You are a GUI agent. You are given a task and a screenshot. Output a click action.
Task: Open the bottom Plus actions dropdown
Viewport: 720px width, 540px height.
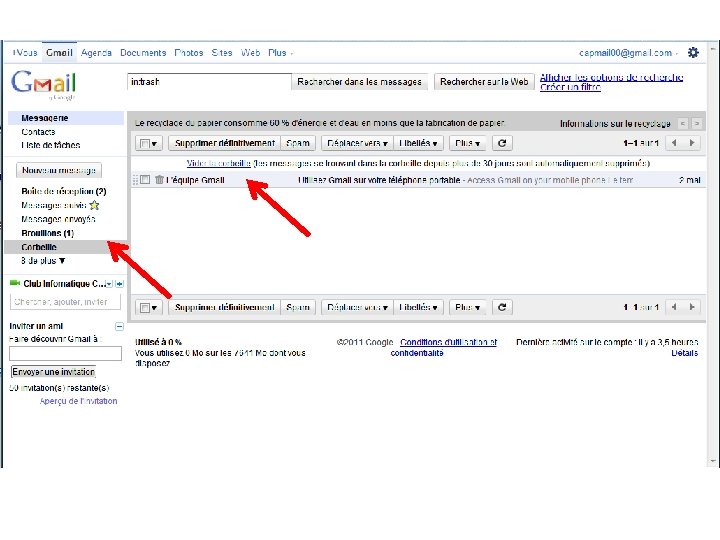(x=467, y=307)
